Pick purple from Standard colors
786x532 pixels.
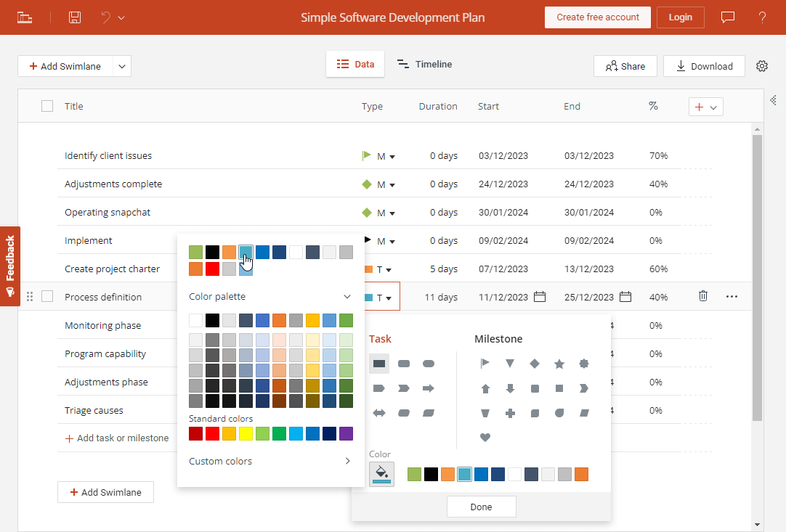[x=346, y=433]
